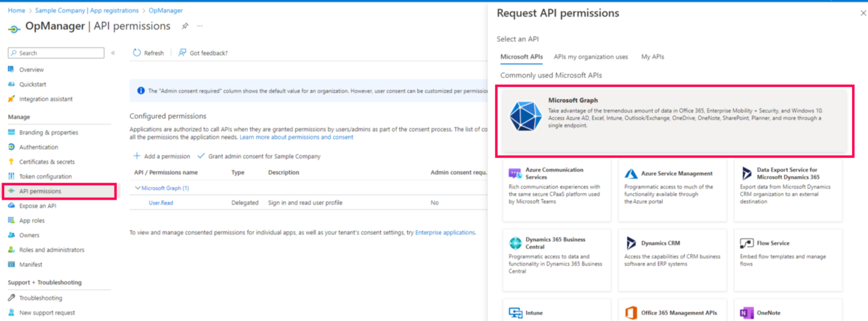Open the Office 365 Management APIs icon
The height and width of the screenshot is (321, 868).
point(631,313)
